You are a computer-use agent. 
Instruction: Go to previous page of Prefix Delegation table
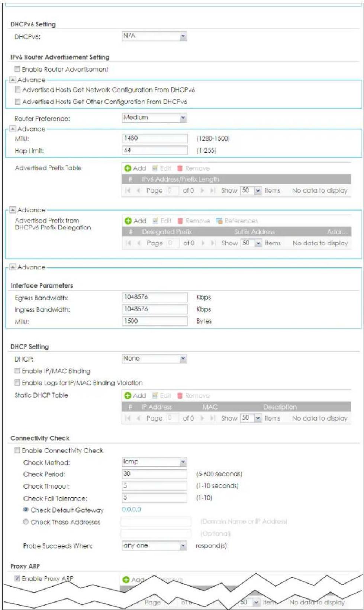pos(139,243)
